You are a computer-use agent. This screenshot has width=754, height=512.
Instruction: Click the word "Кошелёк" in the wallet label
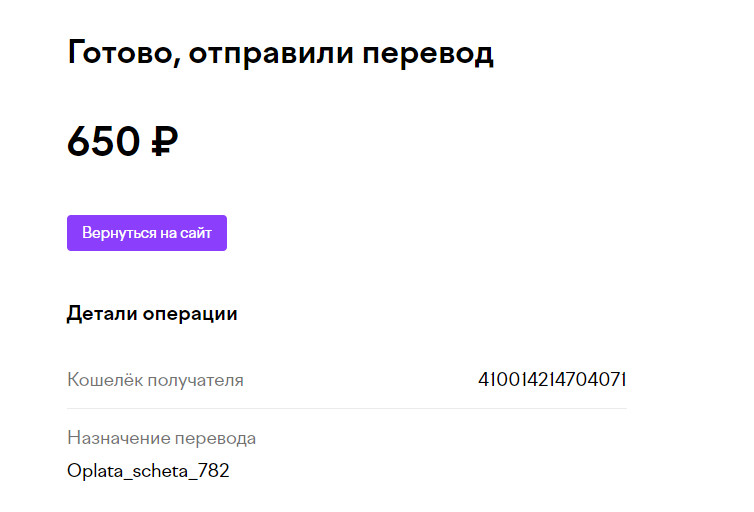click(105, 380)
